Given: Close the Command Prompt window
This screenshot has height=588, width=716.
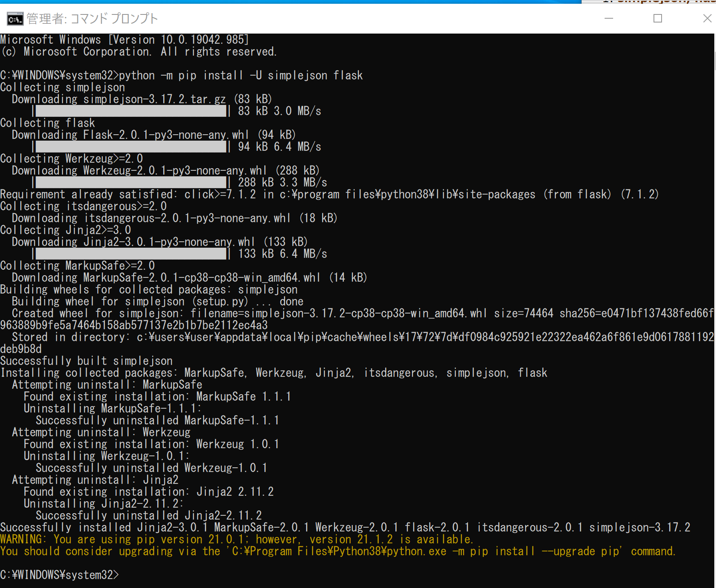Looking at the screenshot, I should tap(707, 18).
